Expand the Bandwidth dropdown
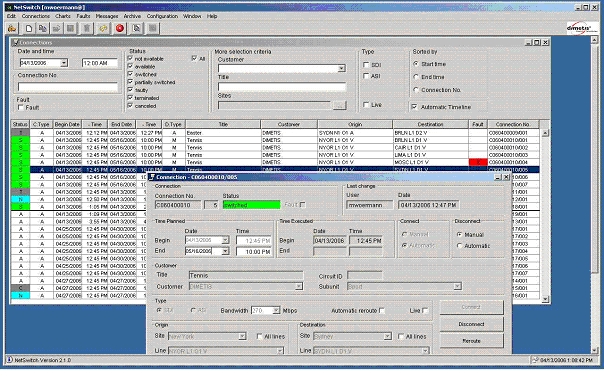The image size is (604, 378). click(276, 310)
